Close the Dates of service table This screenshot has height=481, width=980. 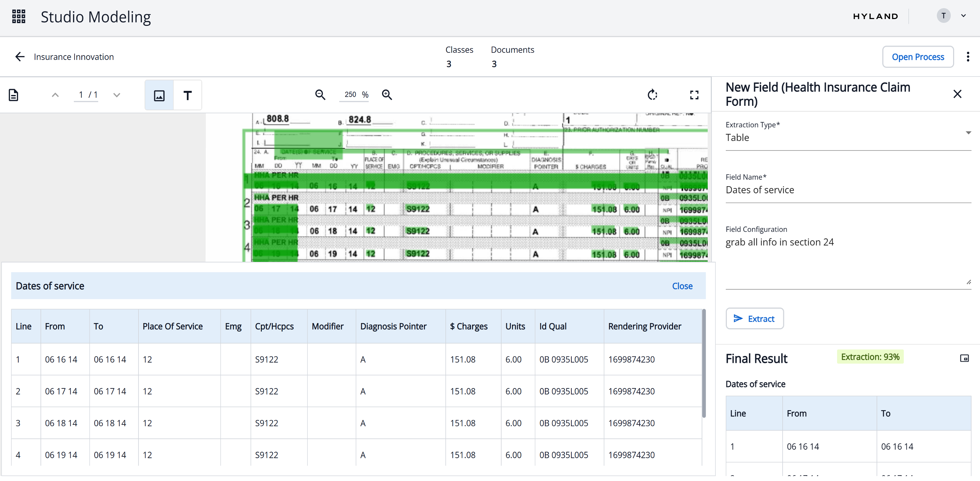(682, 286)
